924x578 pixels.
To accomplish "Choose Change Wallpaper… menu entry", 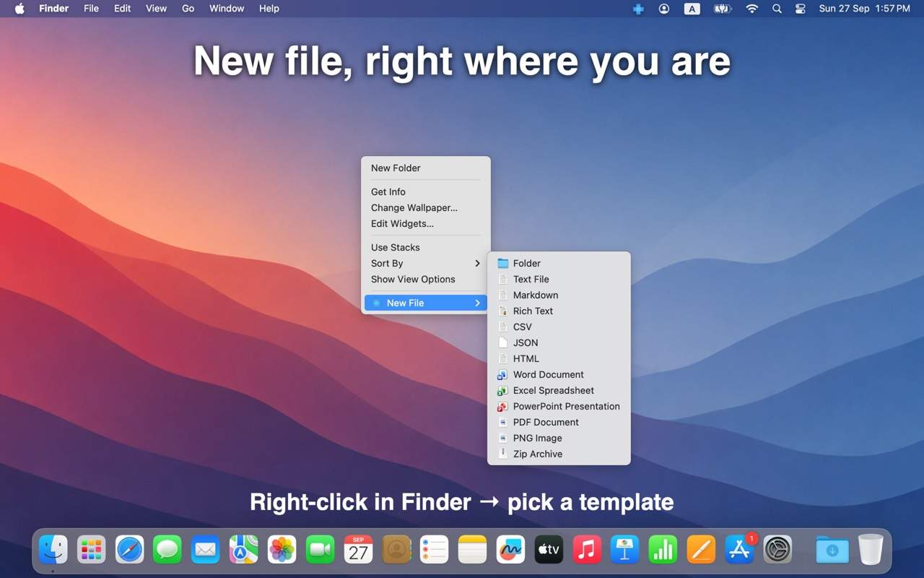I will (426, 207).
